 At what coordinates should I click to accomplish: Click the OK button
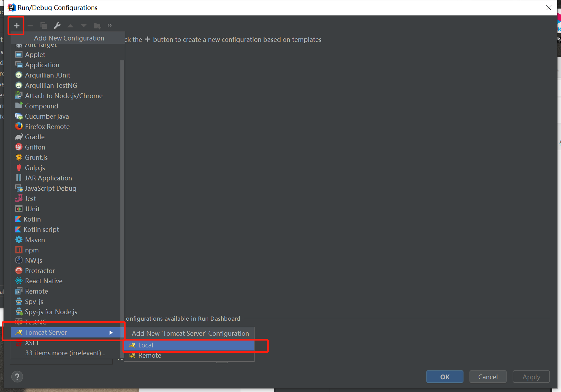(x=445, y=377)
